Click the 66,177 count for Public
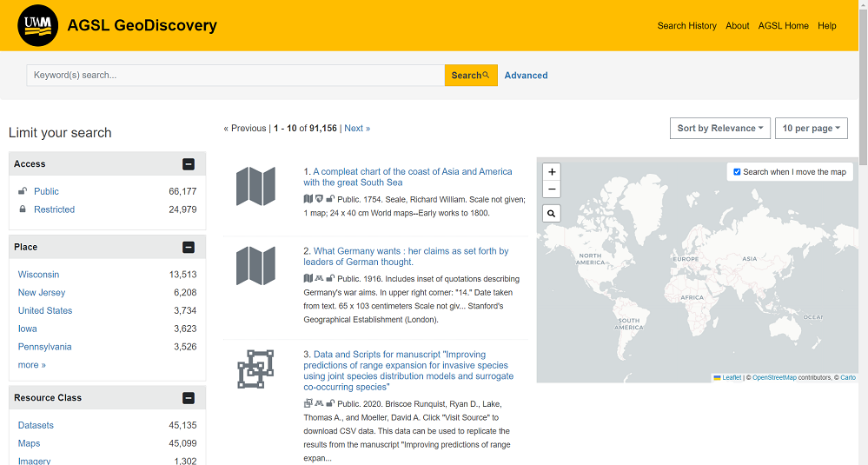Image resolution: width=868 pixels, height=465 pixels. click(x=182, y=191)
